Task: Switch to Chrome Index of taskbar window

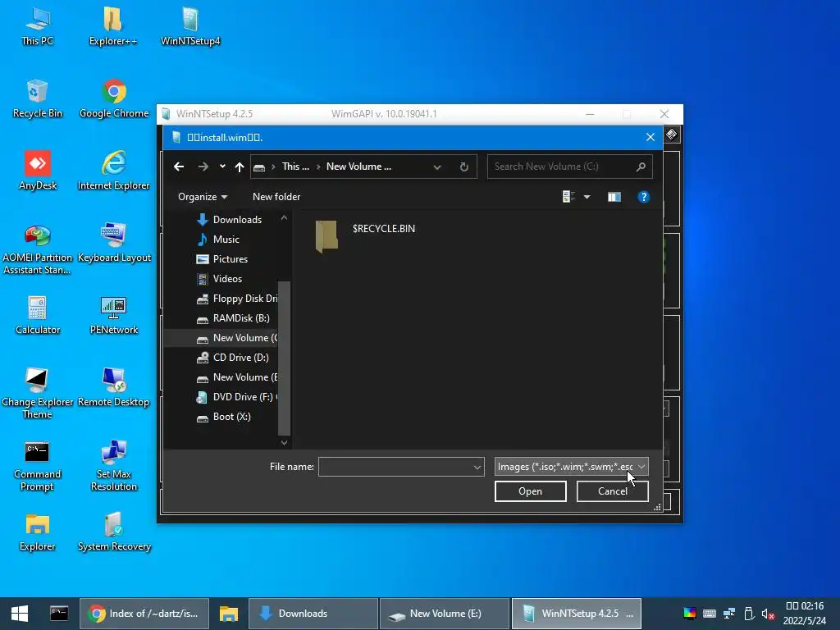Action: click(x=144, y=614)
